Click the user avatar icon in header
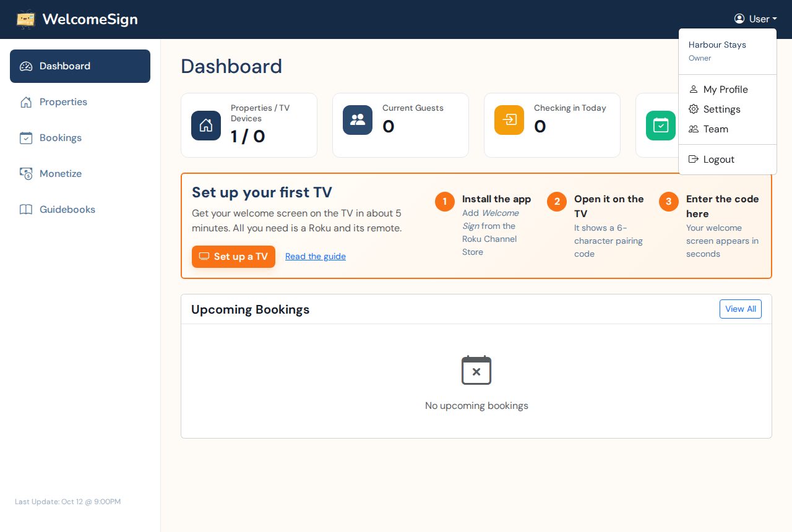 point(739,19)
